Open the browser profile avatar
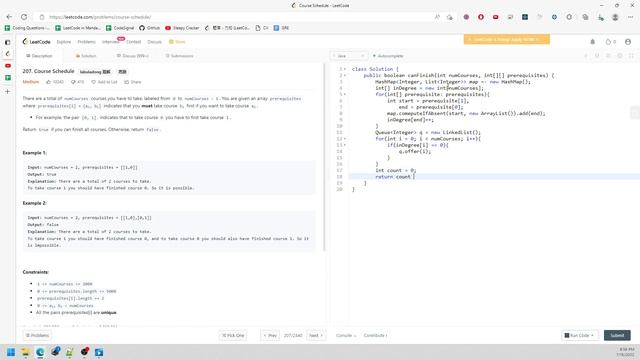Viewport: 640px width, 360px height. [615, 17]
